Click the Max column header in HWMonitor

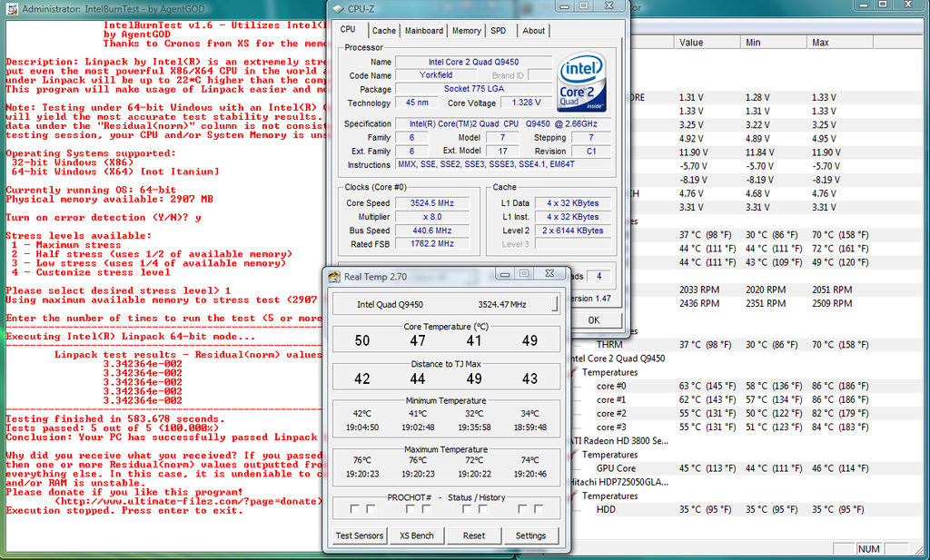point(840,43)
